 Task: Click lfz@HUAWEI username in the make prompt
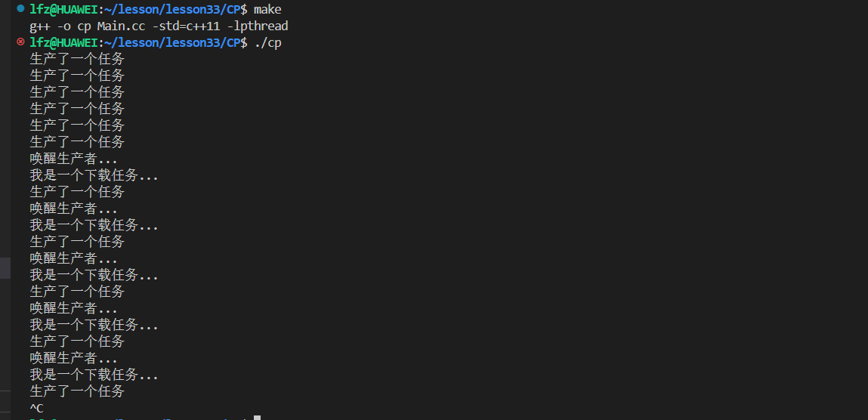coord(63,9)
